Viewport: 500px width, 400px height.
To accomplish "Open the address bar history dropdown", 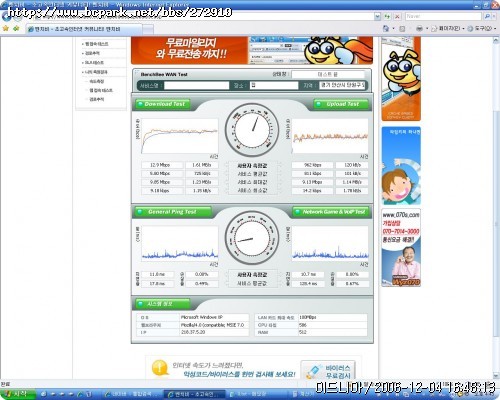I will pyautogui.click(x=377, y=16).
